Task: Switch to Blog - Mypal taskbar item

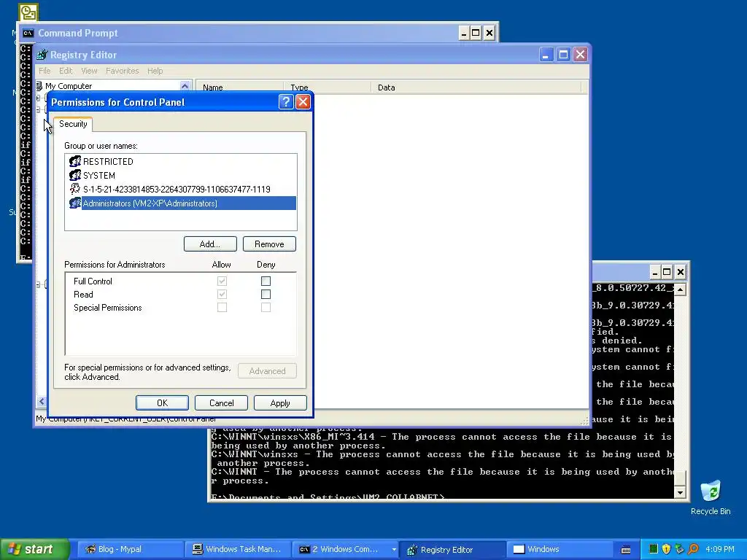Action: coord(130,550)
